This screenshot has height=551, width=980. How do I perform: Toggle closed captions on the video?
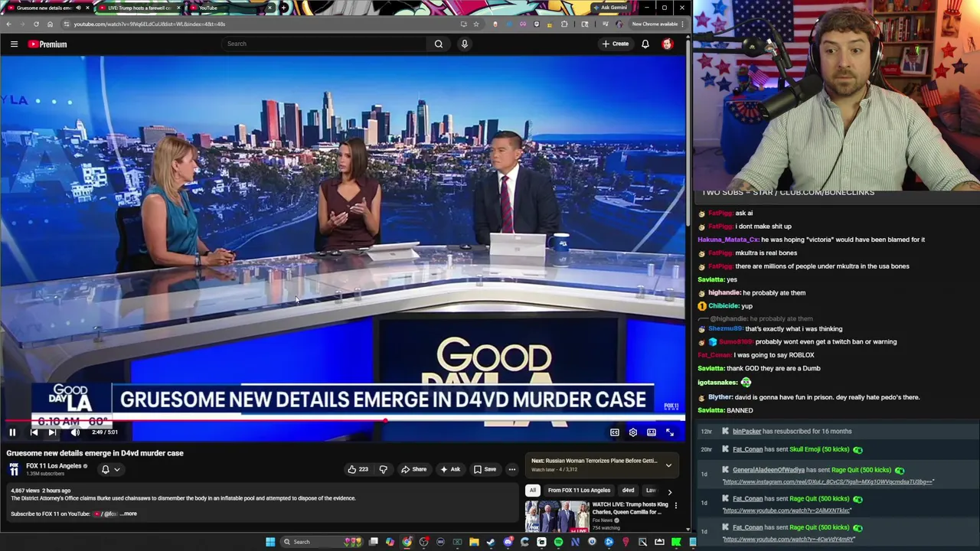click(x=615, y=432)
